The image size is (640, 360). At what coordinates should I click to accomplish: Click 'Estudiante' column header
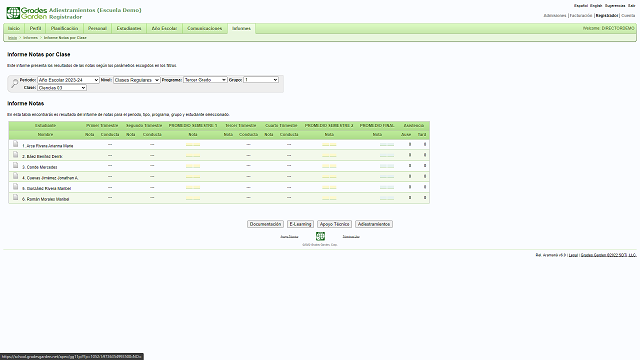[x=45, y=125]
